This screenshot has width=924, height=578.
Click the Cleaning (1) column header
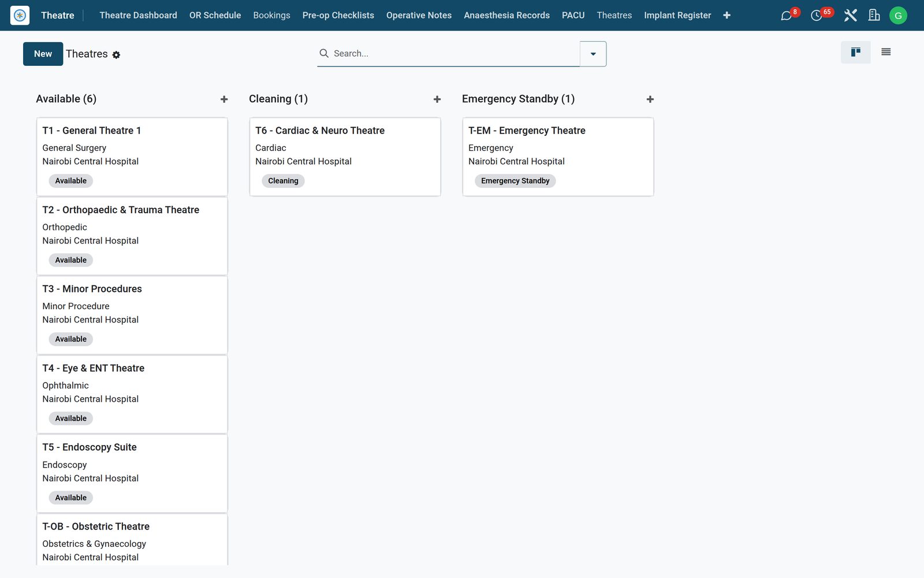[x=278, y=99]
